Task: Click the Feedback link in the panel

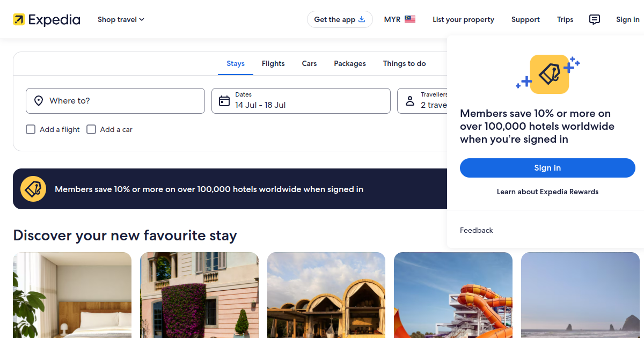Action: pyautogui.click(x=477, y=230)
